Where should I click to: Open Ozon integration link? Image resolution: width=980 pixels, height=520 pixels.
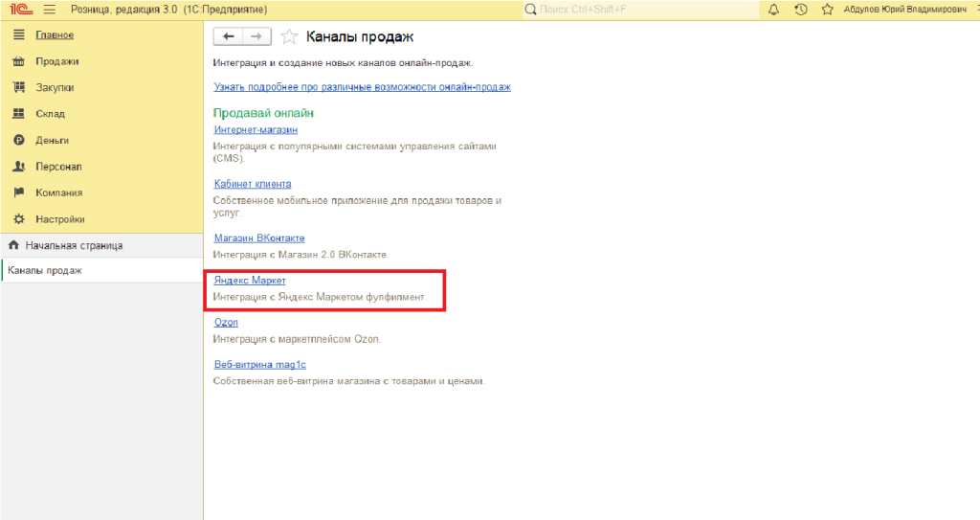pos(226,323)
